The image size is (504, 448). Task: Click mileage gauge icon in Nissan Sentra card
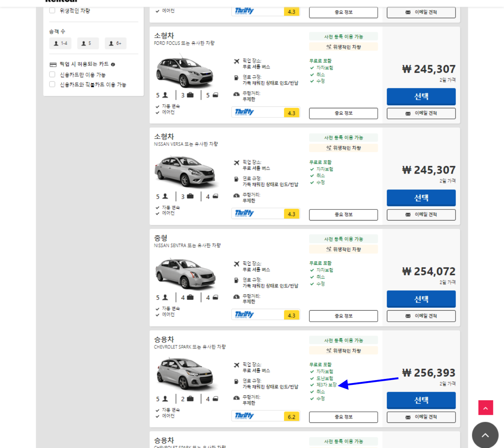(x=236, y=297)
